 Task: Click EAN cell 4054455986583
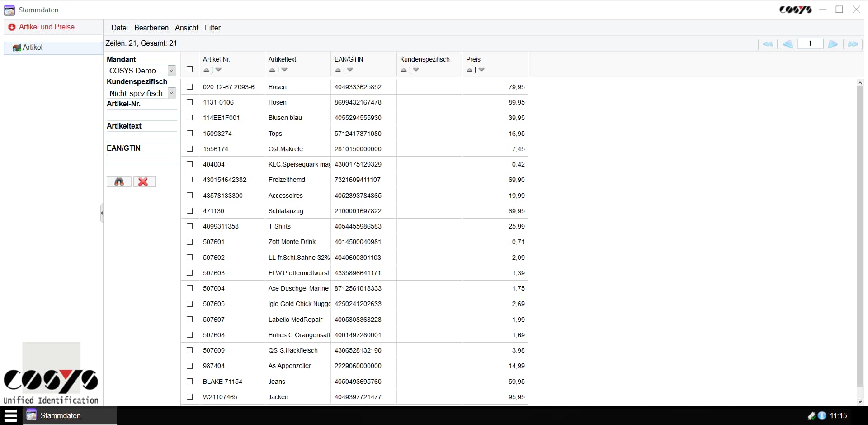358,226
